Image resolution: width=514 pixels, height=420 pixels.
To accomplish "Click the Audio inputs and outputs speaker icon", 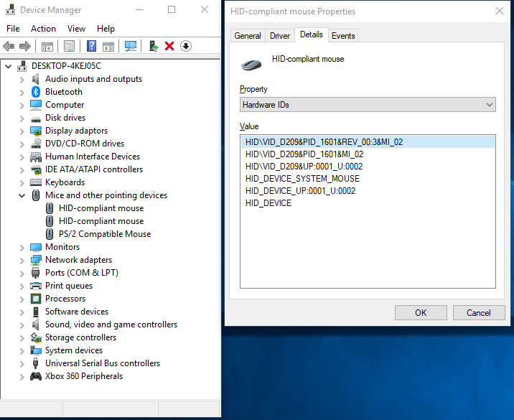I will tap(35, 79).
